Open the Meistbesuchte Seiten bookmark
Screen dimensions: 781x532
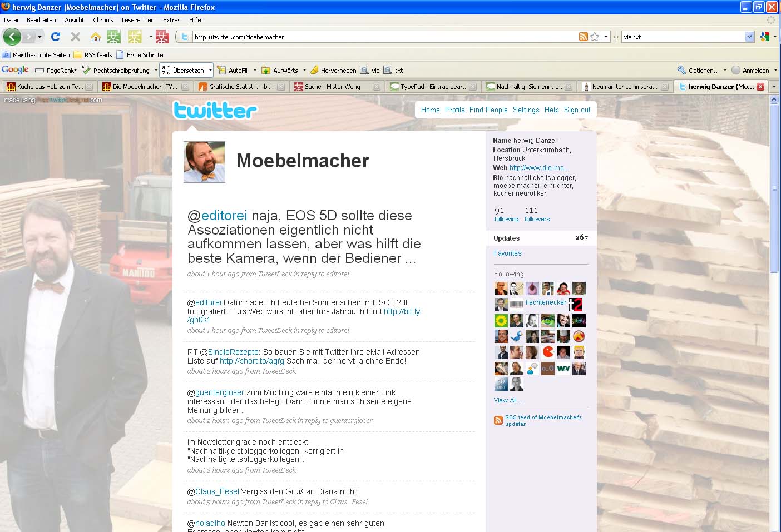tap(36, 55)
